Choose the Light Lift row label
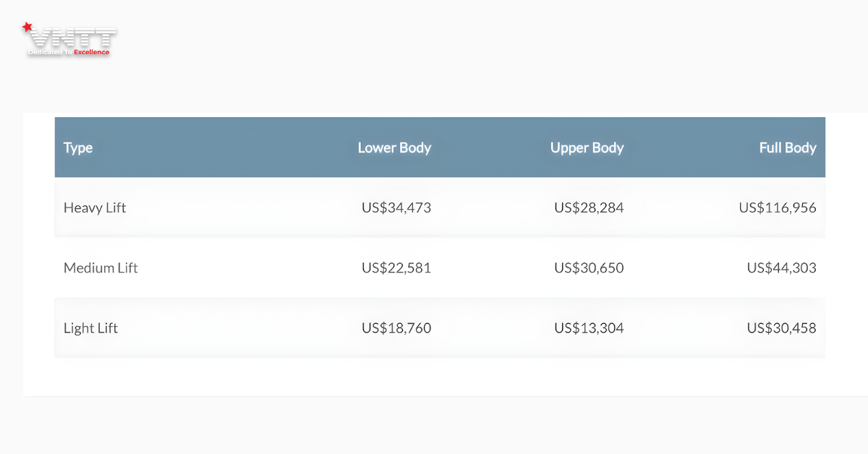The image size is (868, 454). (90, 327)
